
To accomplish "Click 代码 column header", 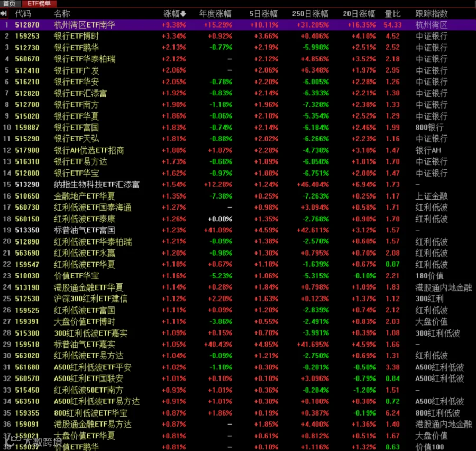I will tap(23, 14).
